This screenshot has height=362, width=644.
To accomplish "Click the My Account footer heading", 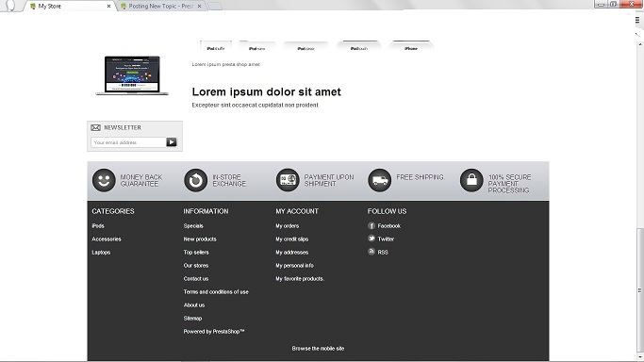I will click(297, 211).
